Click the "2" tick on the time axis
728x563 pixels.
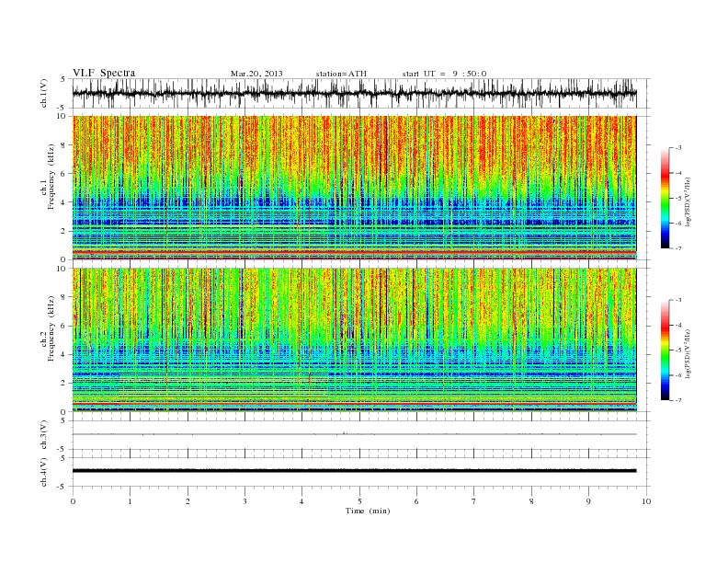[x=188, y=501]
